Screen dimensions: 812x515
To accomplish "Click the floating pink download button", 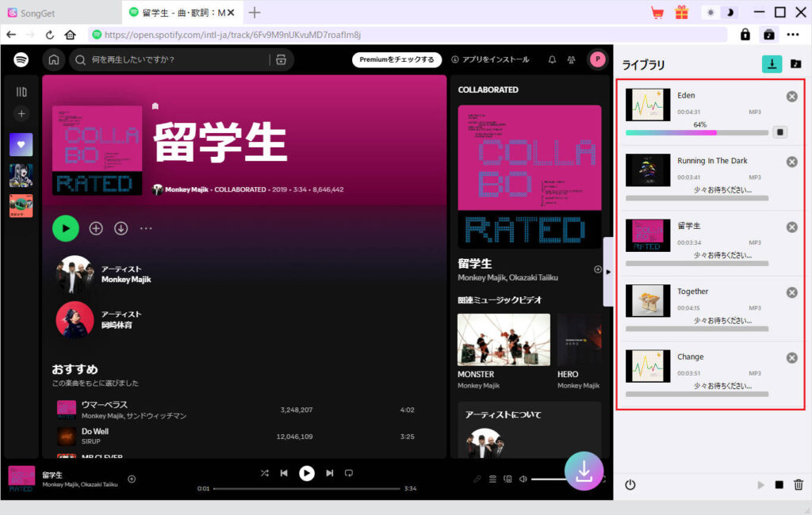I will click(x=584, y=471).
